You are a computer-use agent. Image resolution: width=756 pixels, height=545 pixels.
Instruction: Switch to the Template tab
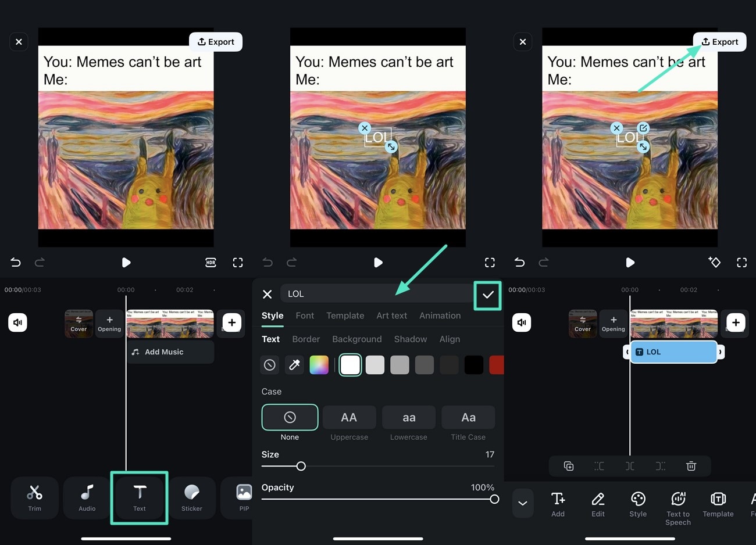pyautogui.click(x=345, y=315)
